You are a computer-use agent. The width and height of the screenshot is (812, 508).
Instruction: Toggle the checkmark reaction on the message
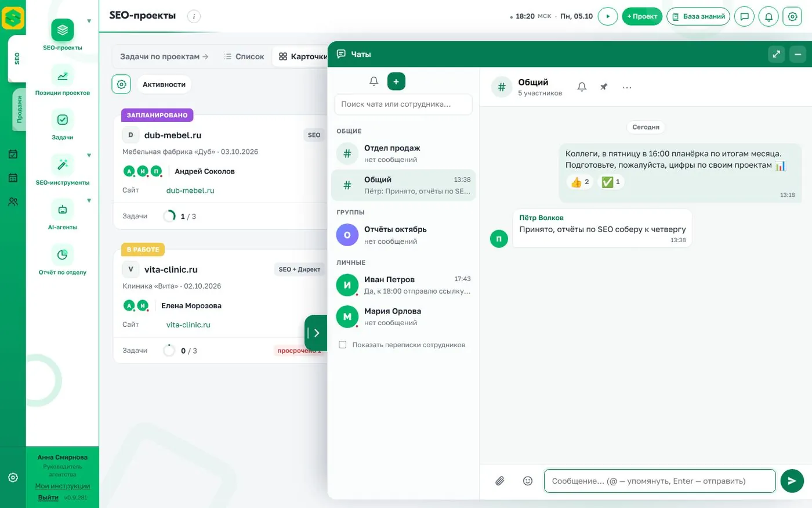pyautogui.click(x=611, y=182)
